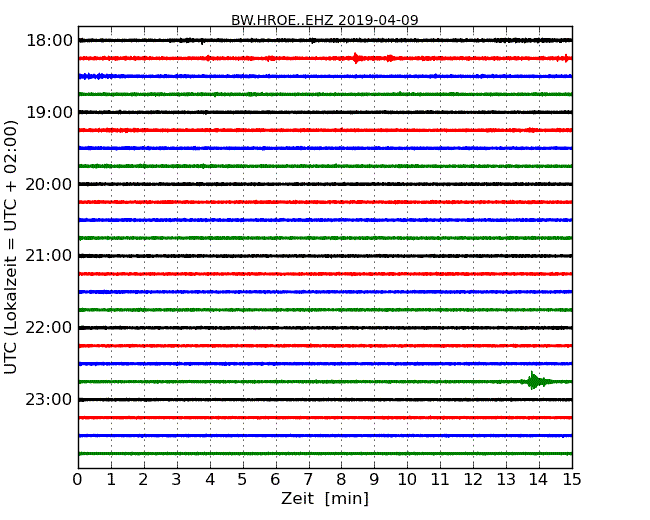This screenshot has height=520, width=650.
Task: Click x-axis tick label 7
Action: click(308, 480)
